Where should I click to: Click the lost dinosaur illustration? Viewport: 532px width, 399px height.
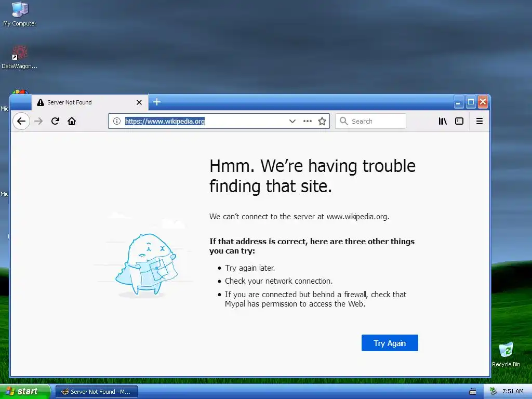tap(147, 264)
